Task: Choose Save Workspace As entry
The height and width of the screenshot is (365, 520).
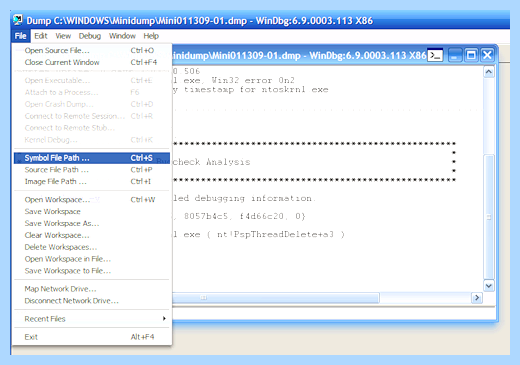Action: tap(92, 223)
